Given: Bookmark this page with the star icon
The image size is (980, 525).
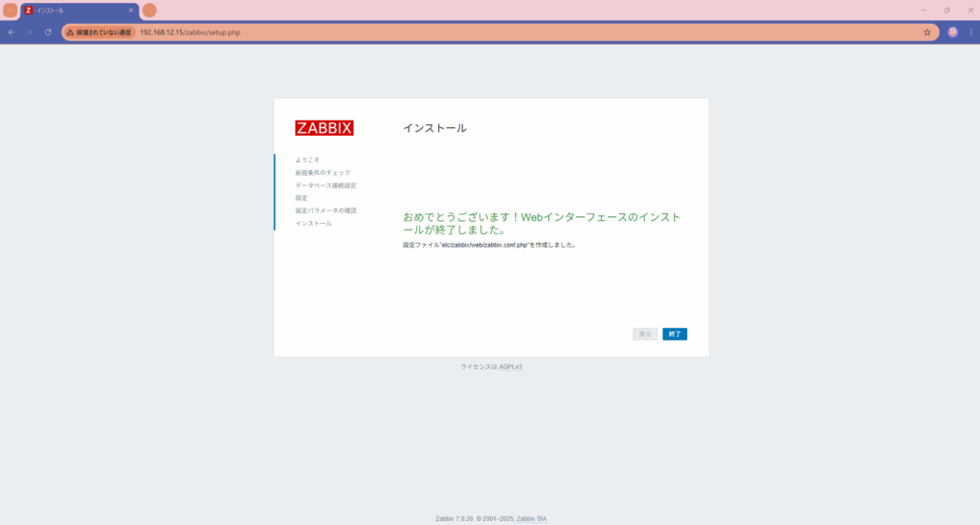Looking at the screenshot, I should 926,32.
